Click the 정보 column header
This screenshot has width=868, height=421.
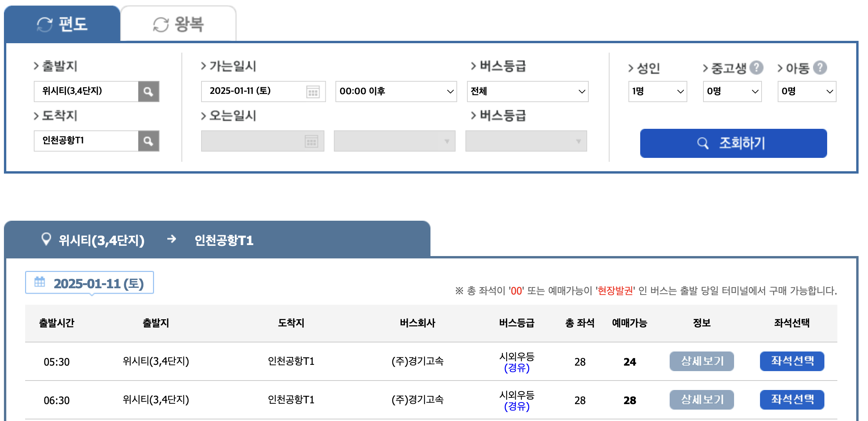click(701, 323)
